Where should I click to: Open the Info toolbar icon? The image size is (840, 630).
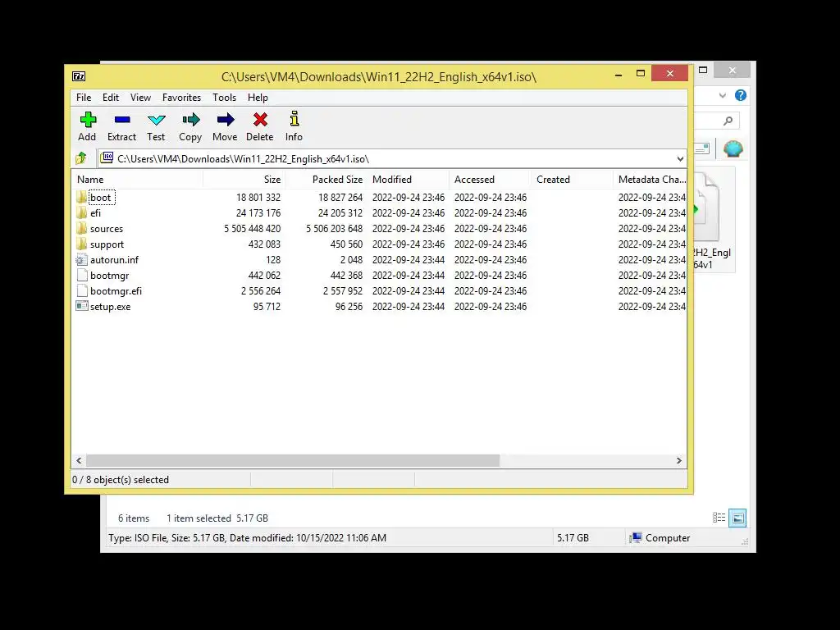pos(294,118)
